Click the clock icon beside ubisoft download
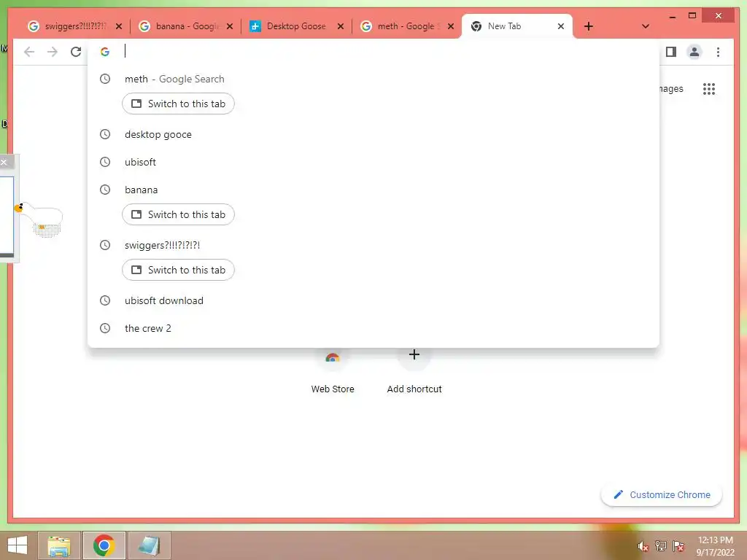 point(105,300)
